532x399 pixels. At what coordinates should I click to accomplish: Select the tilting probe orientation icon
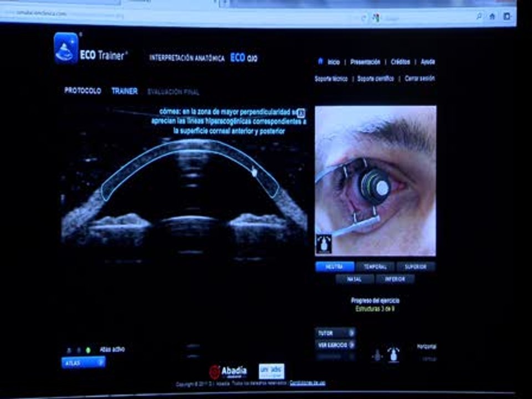(393, 355)
